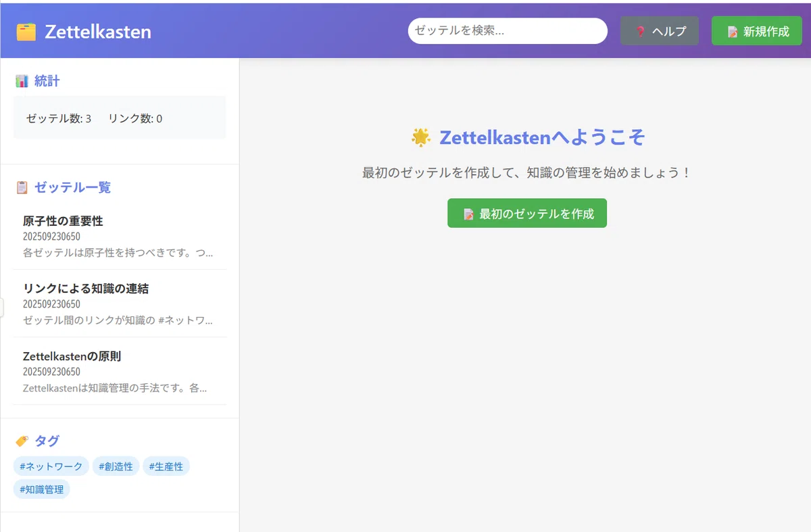Open the 原子性の重要性 note
811x532 pixels.
pyautogui.click(x=120, y=237)
